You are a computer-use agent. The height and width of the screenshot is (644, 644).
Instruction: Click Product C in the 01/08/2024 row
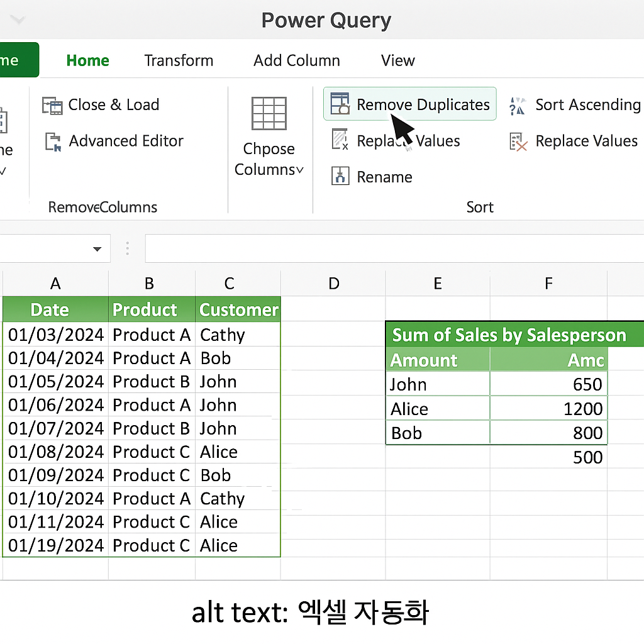[x=152, y=452]
